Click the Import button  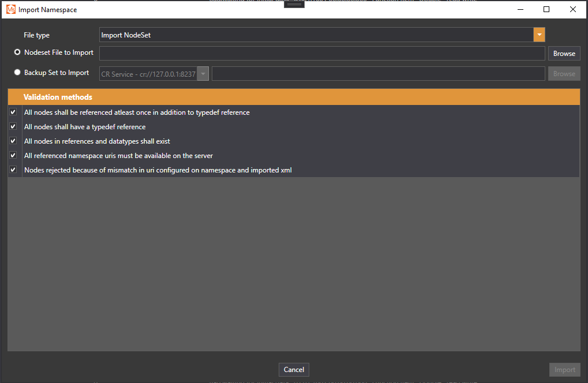564,370
